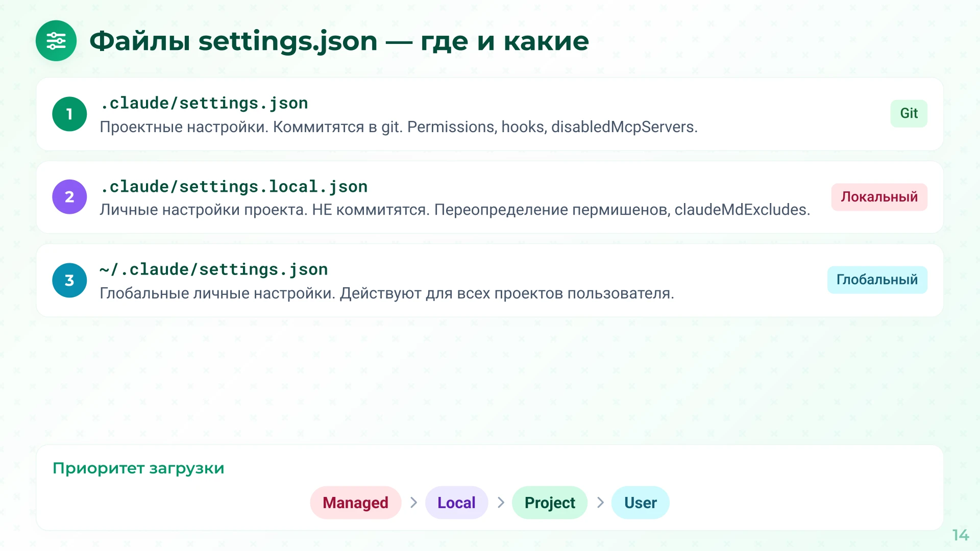Image resolution: width=980 pixels, height=551 pixels.
Task: Click the ~/.claude/settings.json filename
Action: point(214,269)
